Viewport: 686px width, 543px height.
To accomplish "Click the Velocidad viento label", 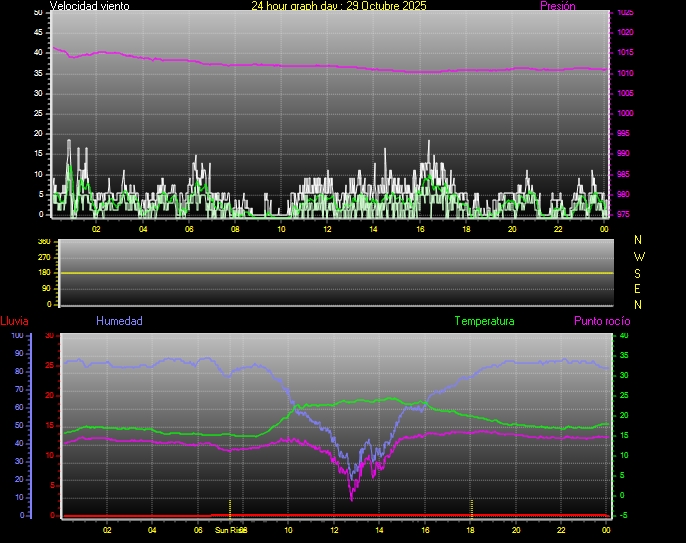I will pyautogui.click(x=89, y=6).
